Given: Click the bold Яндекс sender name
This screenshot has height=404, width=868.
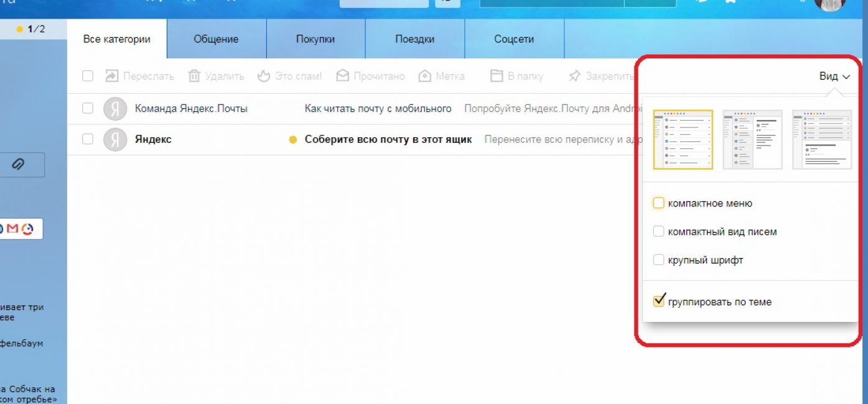Looking at the screenshot, I should point(153,139).
